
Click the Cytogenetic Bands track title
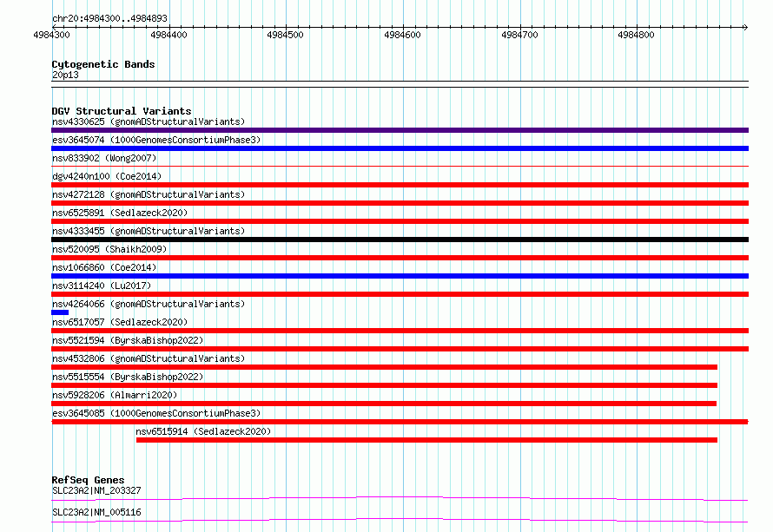[x=103, y=64]
